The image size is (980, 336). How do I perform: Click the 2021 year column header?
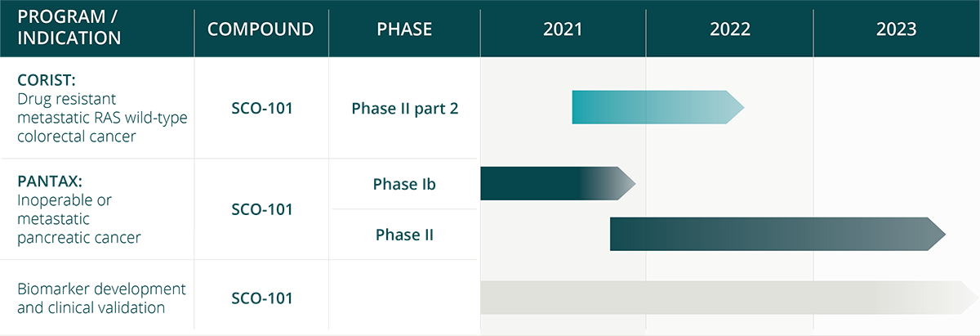click(x=563, y=29)
